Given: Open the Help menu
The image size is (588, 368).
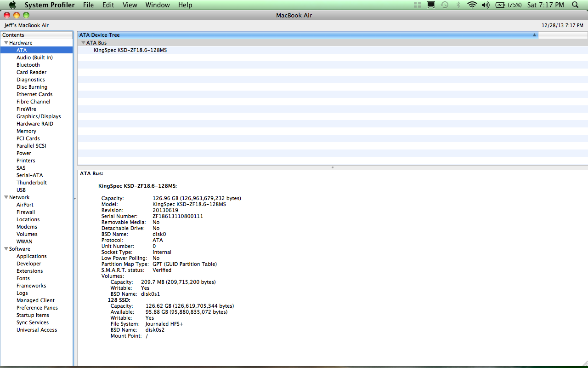Looking at the screenshot, I should [185, 5].
